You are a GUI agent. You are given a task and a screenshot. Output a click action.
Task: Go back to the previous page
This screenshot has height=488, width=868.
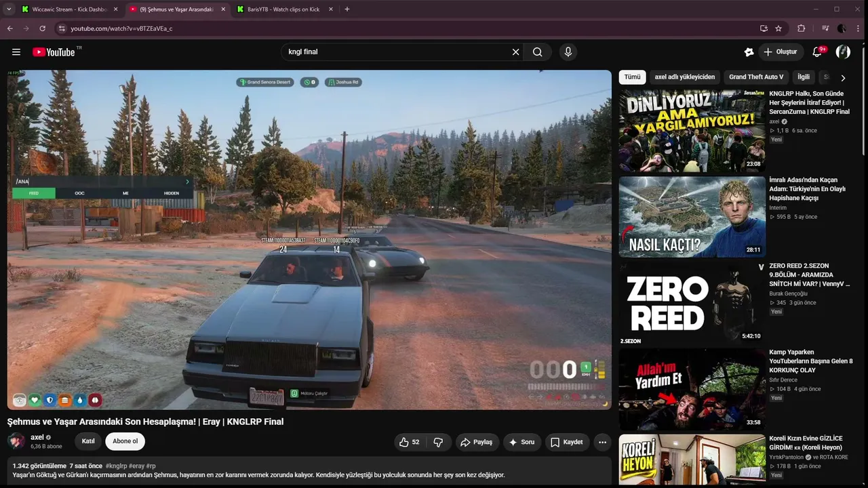click(9, 28)
